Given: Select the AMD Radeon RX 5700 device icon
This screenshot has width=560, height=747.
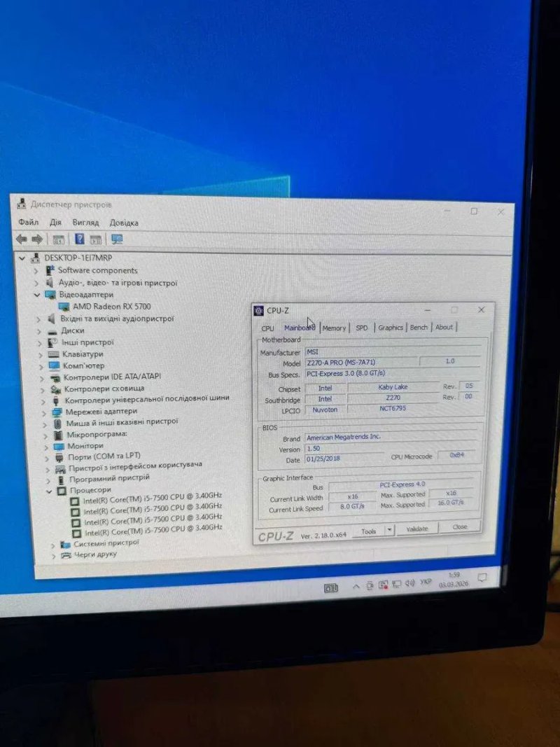Looking at the screenshot, I should [x=64, y=307].
